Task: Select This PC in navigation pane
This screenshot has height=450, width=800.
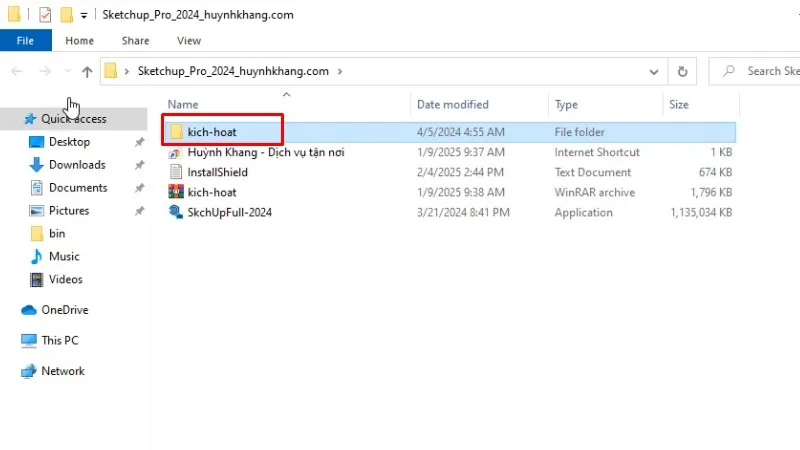Action: point(59,340)
